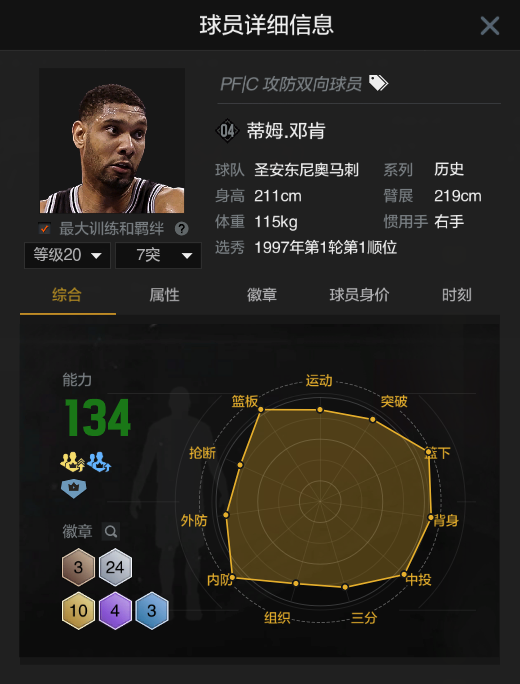
Task: Close the 球员详细信息 panel
Action: [489, 26]
